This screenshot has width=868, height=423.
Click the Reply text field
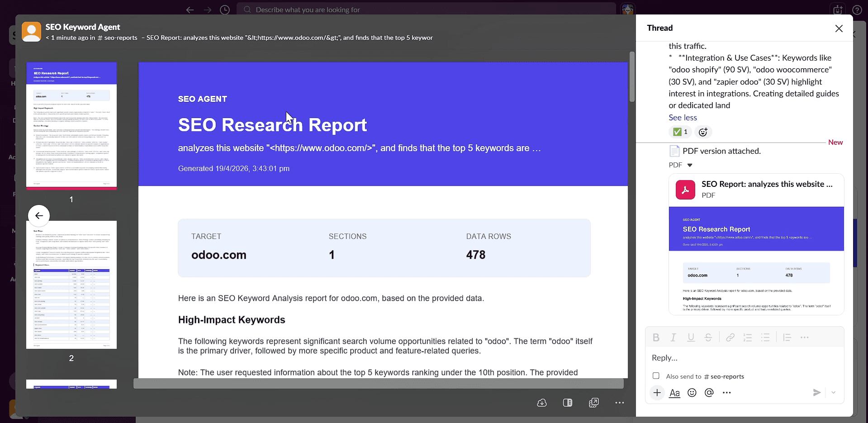(745, 358)
